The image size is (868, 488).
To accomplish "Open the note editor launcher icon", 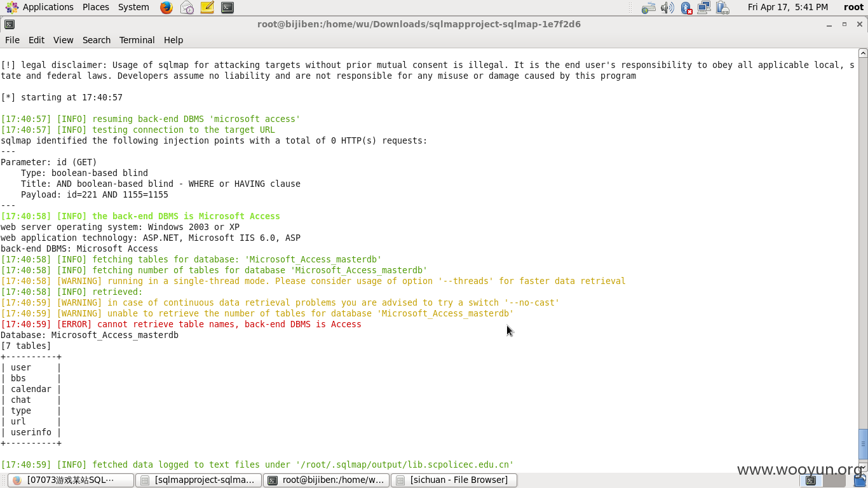I will 207,8.
